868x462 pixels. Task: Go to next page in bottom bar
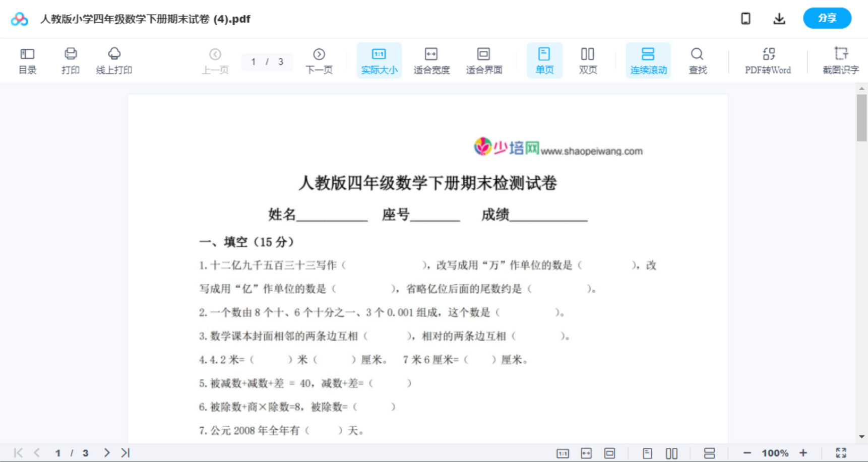pyautogui.click(x=106, y=453)
